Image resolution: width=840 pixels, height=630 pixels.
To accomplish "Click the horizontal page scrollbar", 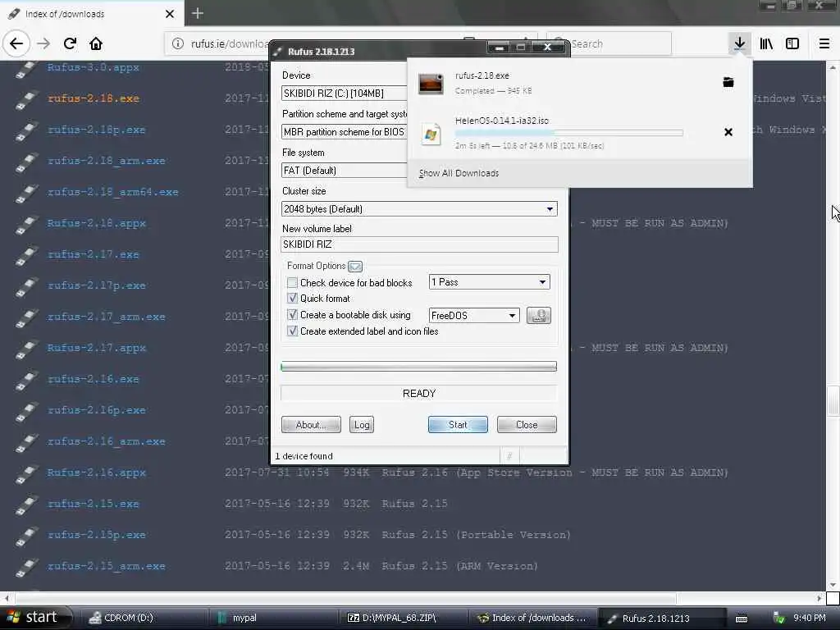I will point(346,597).
